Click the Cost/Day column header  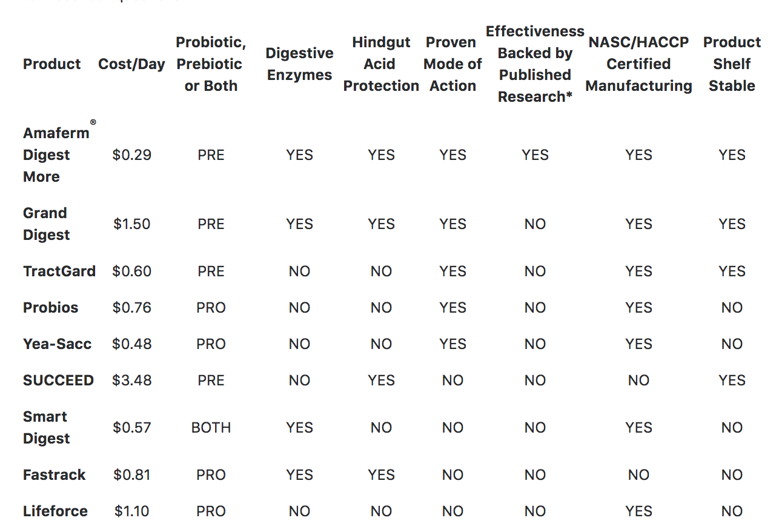tap(131, 64)
